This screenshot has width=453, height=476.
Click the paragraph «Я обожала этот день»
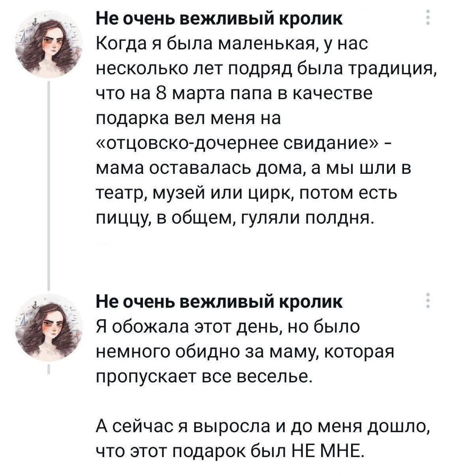tap(228, 327)
